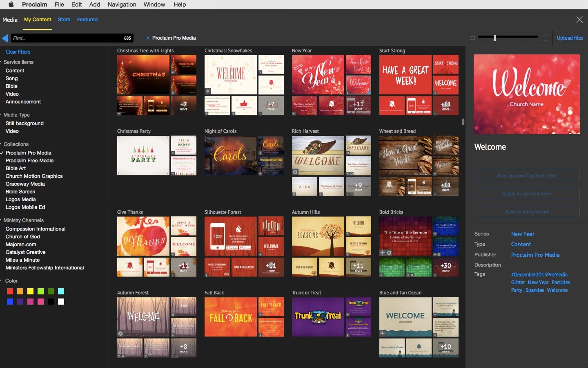Enable the Still background media type filter
Screen dimensions: 588x368
click(24, 123)
